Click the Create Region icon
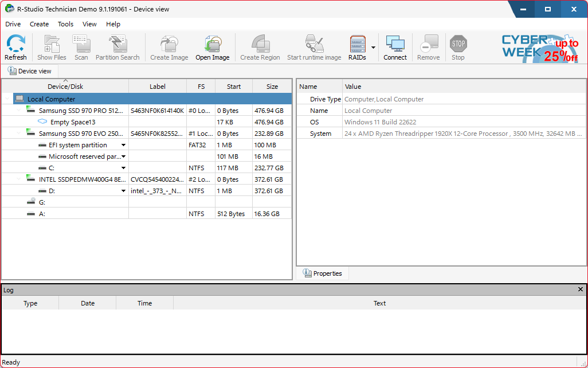 [x=260, y=47]
